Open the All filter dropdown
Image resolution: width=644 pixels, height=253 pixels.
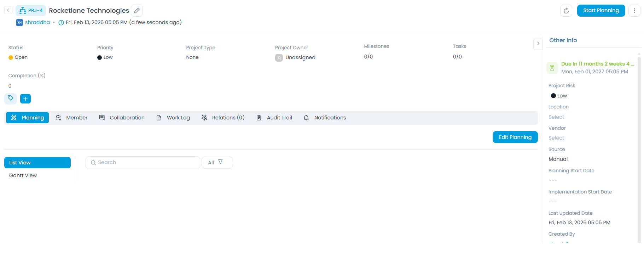click(217, 163)
